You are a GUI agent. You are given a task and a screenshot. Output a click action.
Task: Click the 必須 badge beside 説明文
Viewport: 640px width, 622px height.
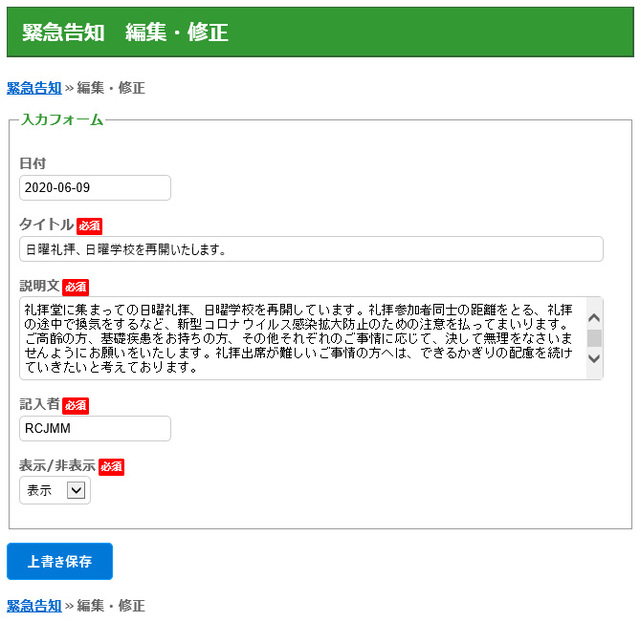click(x=76, y=287)
